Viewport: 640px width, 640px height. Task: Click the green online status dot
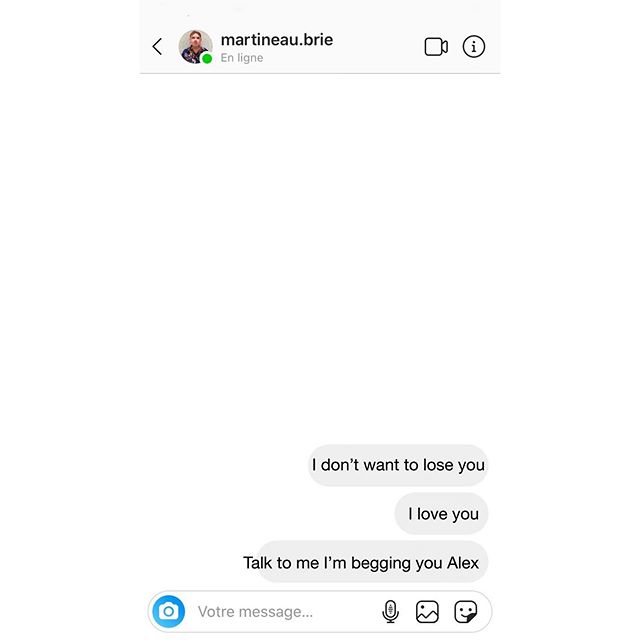coord(207,59)
